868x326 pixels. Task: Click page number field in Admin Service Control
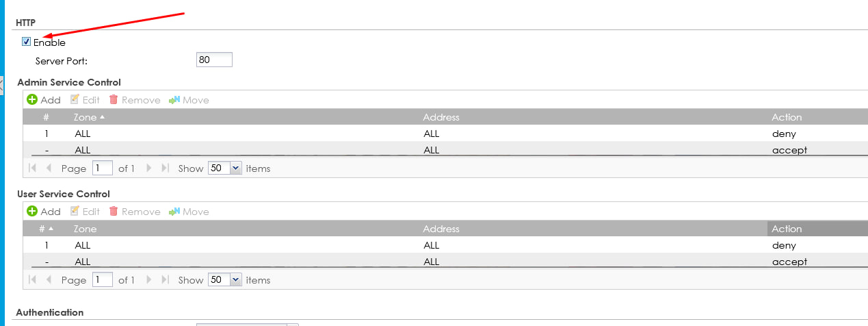coord(103,168)
